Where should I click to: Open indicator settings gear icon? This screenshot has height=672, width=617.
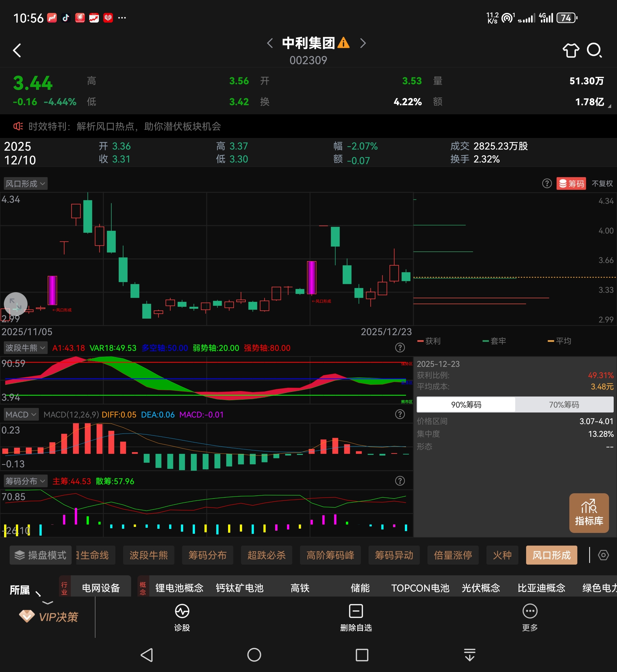click(603, 555)
